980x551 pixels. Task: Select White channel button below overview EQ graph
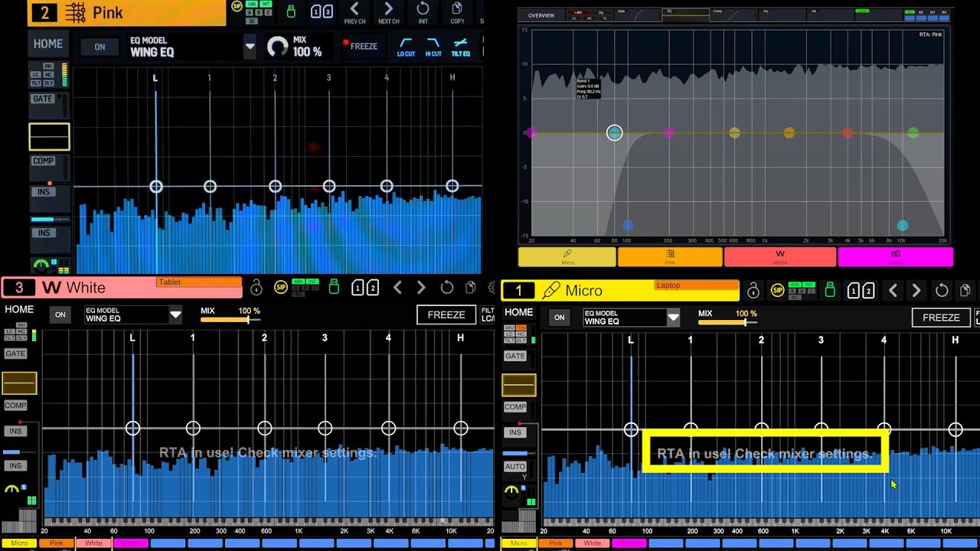pyautogui.click(x=780, y=256)
